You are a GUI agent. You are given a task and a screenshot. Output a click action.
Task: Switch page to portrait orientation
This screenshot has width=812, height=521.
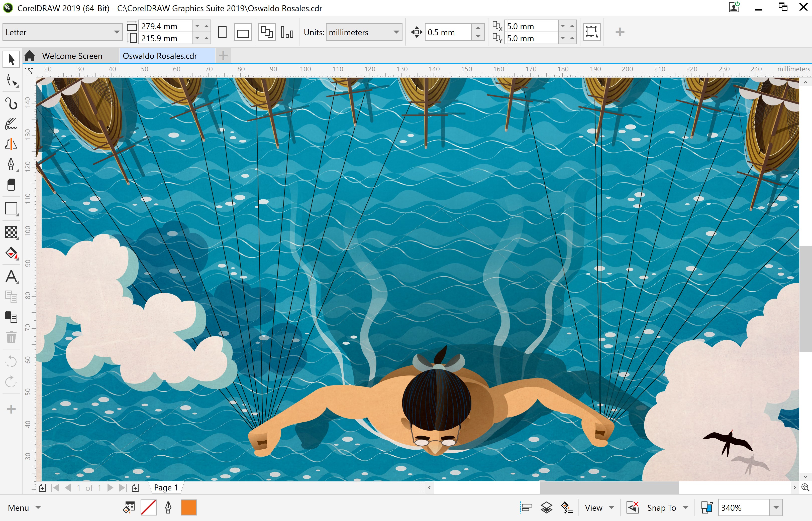pyautogui.click(x=222, y=33)
